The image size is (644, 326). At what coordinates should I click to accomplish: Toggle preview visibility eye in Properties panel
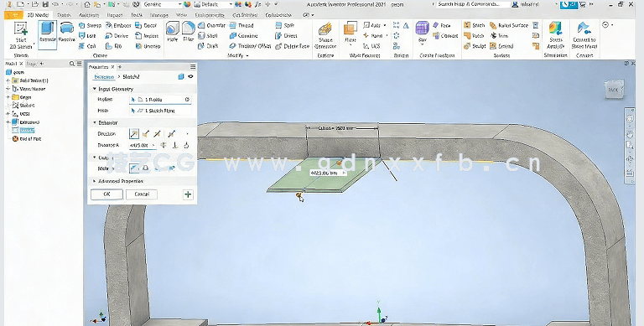(x=190, y=76)
